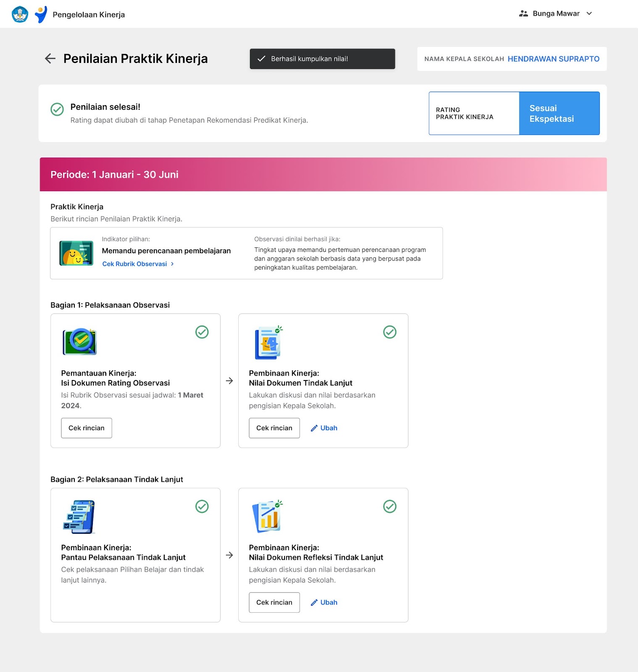Click the user profile icon beside Bunga Mawar

523,13
